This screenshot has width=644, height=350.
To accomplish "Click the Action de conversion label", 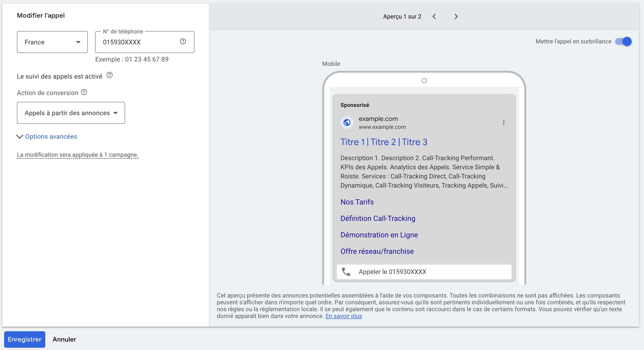I will click(48, 93).
